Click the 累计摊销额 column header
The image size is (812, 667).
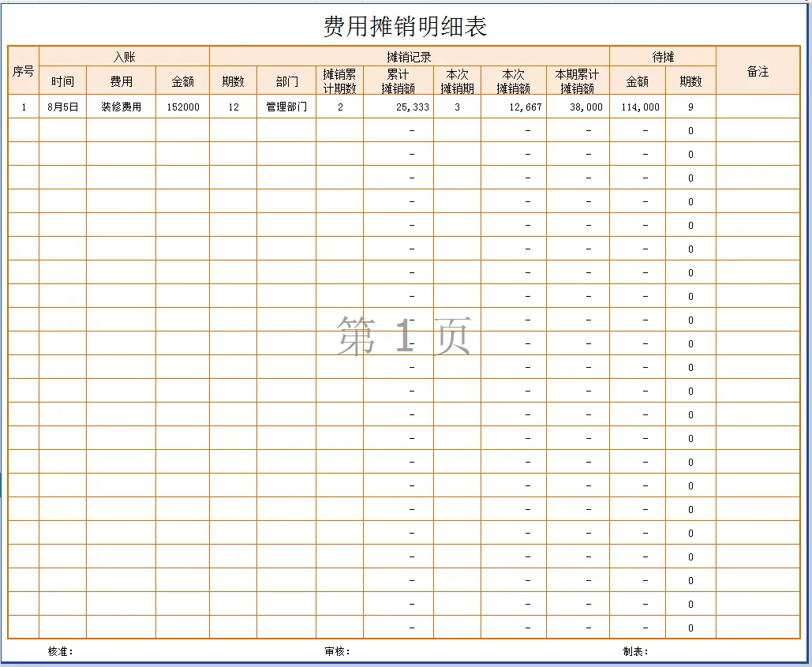tap(399, 81)
